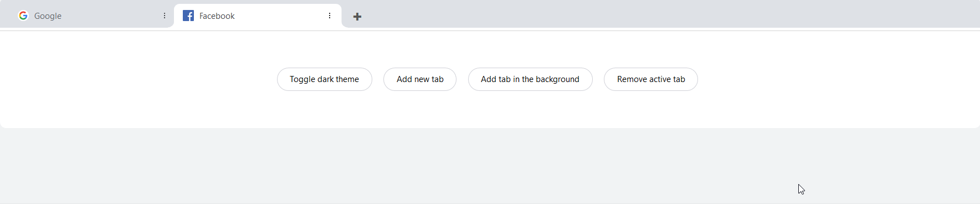
Task: Click Add tab in the background
Action: [x=530, y=79]
